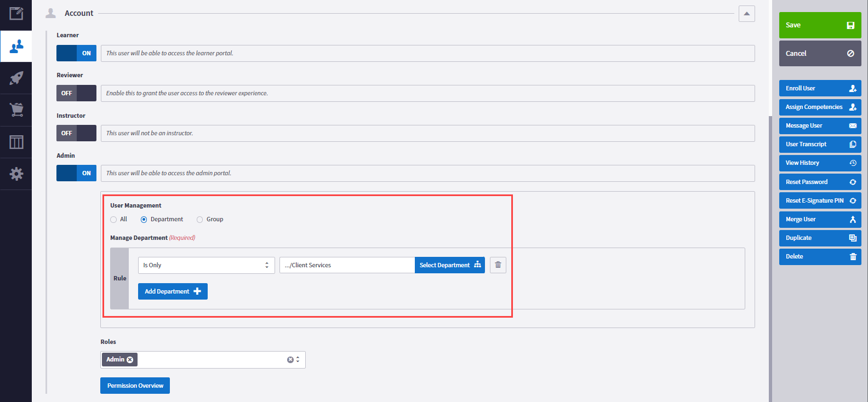Remove the Admin role tag
The height and width of the screenshot is (402, 868).
(x=130, y=360)
